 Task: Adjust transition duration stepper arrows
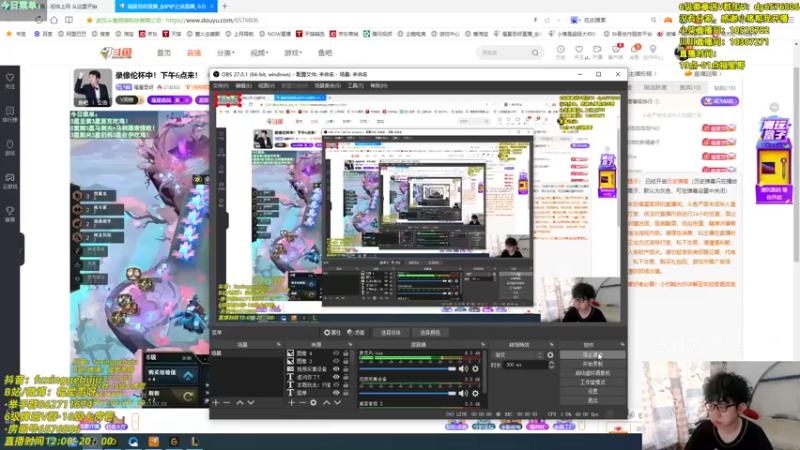[x=551, y=365]
